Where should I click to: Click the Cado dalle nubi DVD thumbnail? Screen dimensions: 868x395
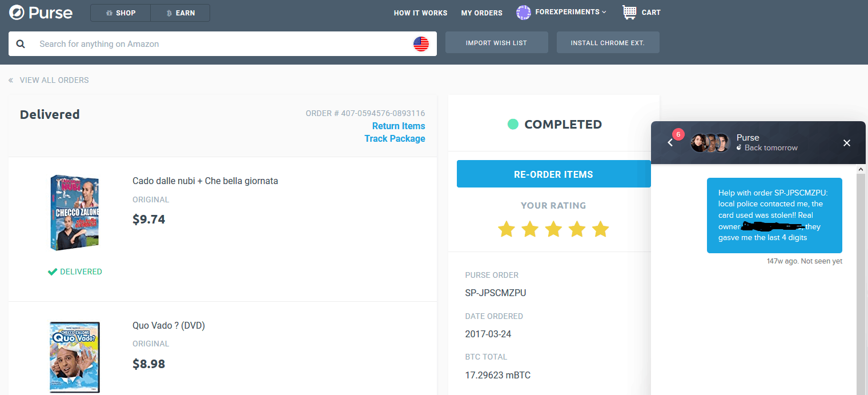tap(74, 213)
